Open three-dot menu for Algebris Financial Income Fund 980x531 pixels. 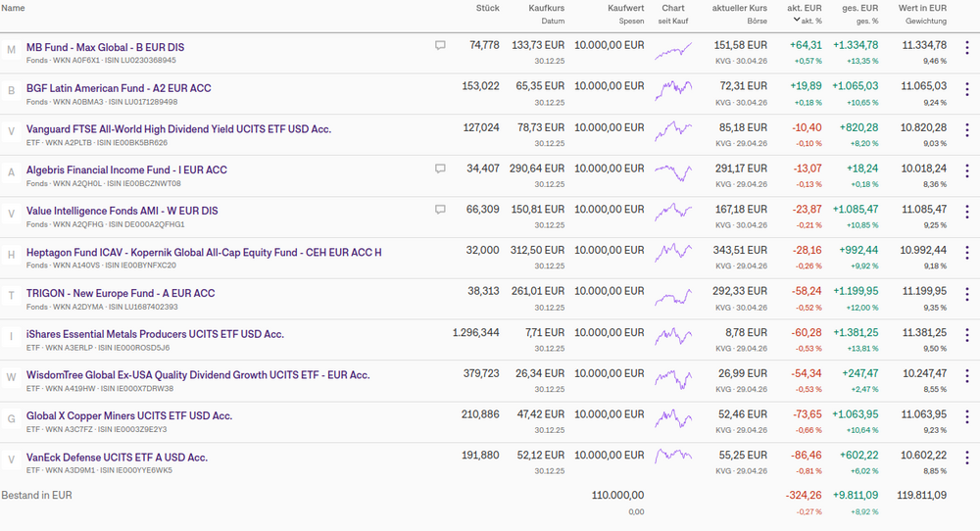tap(967, 171)
